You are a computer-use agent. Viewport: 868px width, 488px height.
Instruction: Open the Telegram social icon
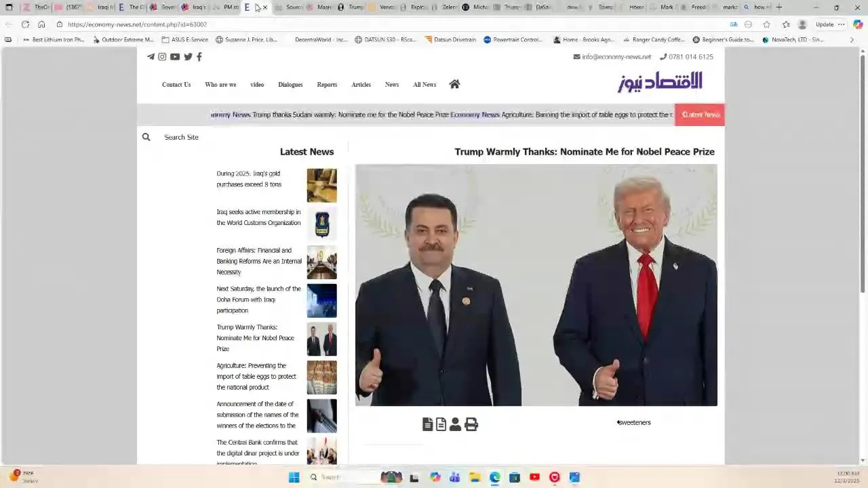151,57
